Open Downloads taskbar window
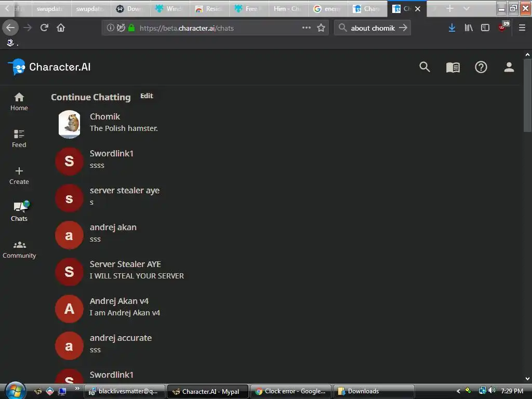 374,391
